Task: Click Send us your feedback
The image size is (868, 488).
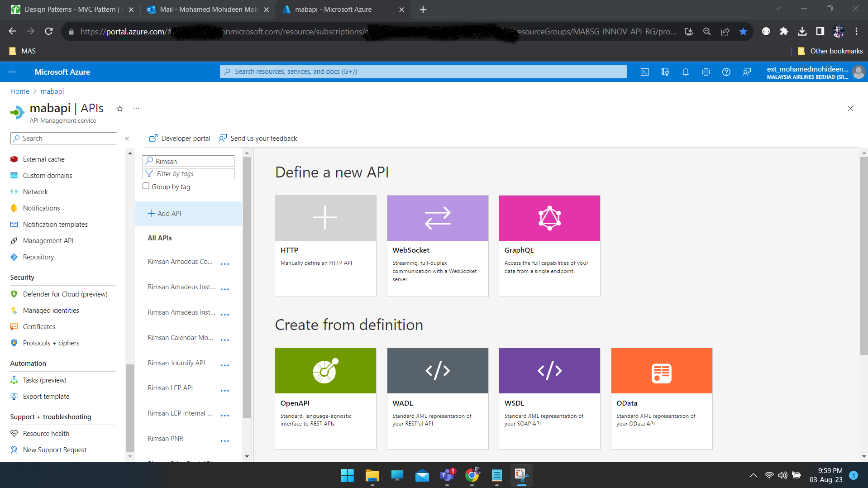Action: point(258,139)
